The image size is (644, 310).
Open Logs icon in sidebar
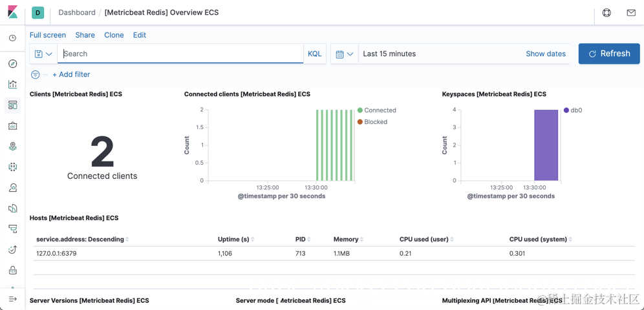click(13, 208)
